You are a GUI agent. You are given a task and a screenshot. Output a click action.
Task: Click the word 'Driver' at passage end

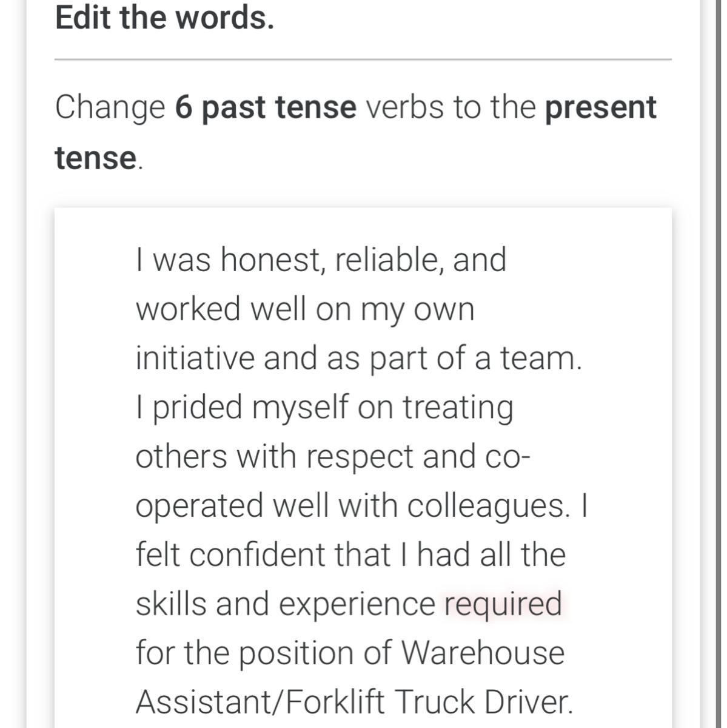point(526,702)
